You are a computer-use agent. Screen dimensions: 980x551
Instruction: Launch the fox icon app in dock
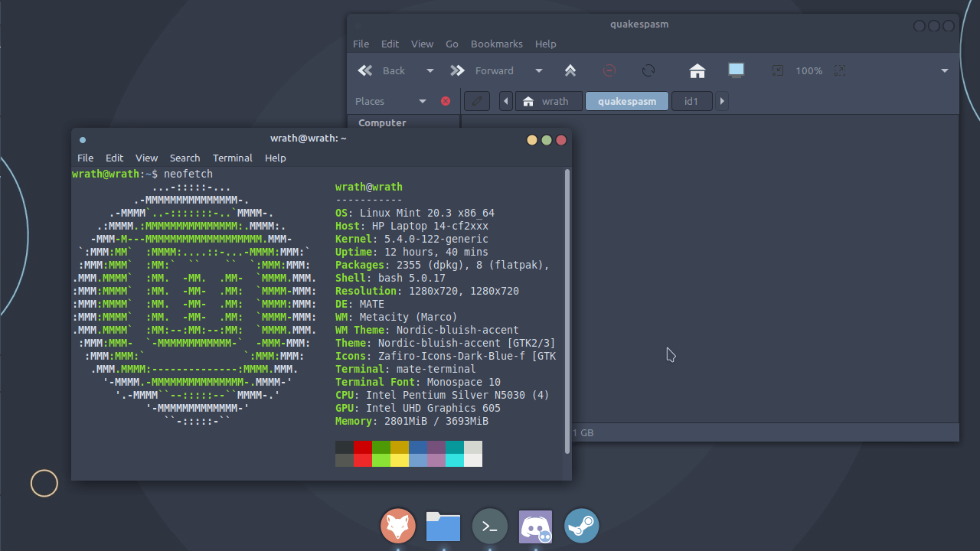[x=398, y=527]
